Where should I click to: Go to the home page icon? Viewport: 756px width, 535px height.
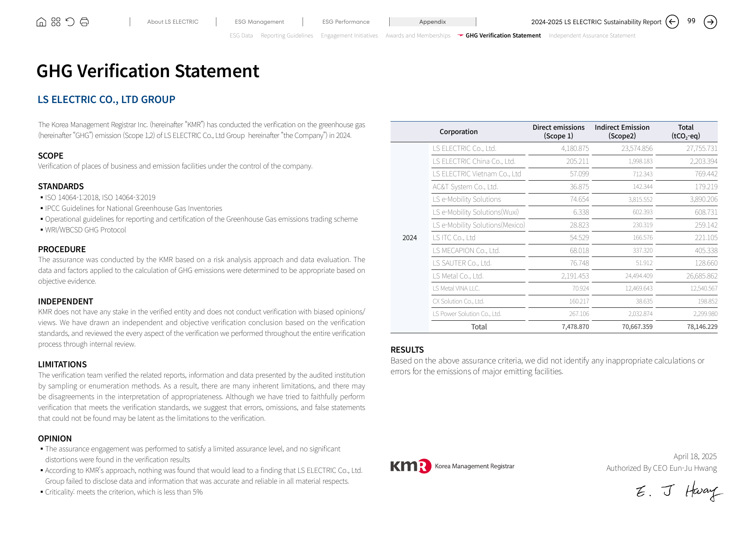coord(41,22)
